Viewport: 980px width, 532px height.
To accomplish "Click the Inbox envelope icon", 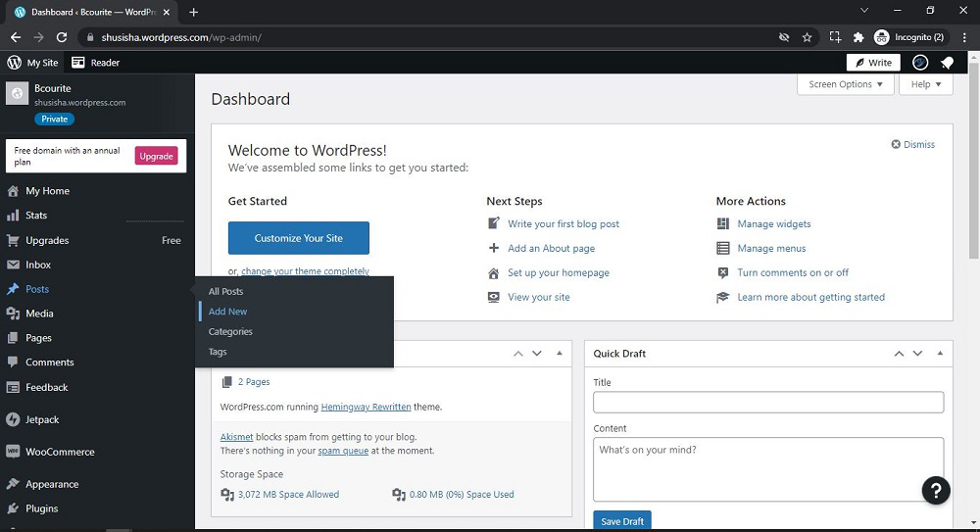I will tap(13, 265).
